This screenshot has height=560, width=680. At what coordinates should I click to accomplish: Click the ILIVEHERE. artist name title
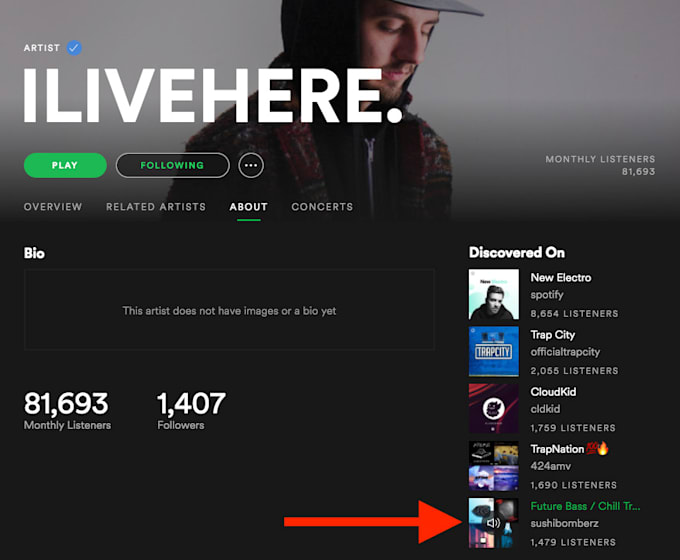pyautogui.click(x=213, y=95)
